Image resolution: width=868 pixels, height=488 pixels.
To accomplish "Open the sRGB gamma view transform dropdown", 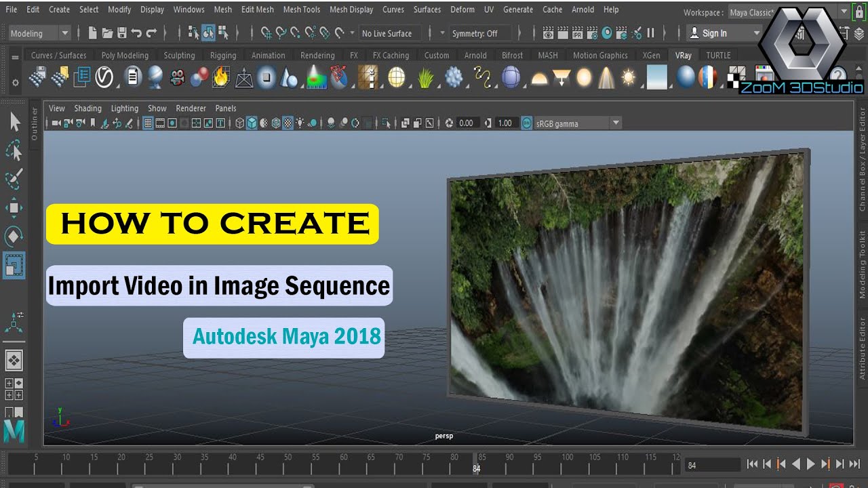I will click(x=578, y=123).
